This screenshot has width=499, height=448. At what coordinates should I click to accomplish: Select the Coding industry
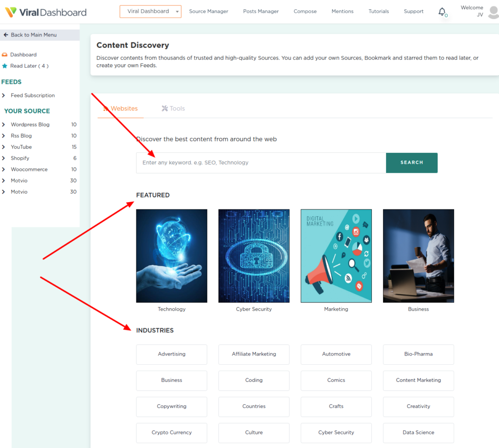[x=253, y=380]
